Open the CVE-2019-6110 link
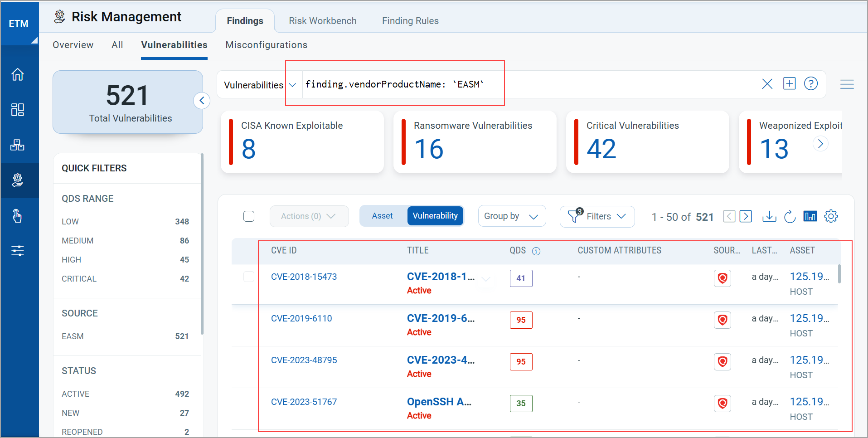868x438 pixels. [301, 318]
